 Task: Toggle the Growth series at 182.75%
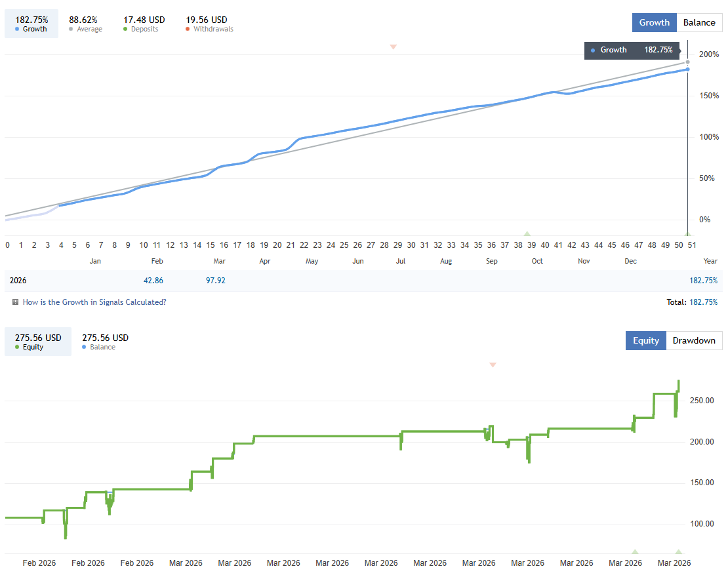[31, 24]
